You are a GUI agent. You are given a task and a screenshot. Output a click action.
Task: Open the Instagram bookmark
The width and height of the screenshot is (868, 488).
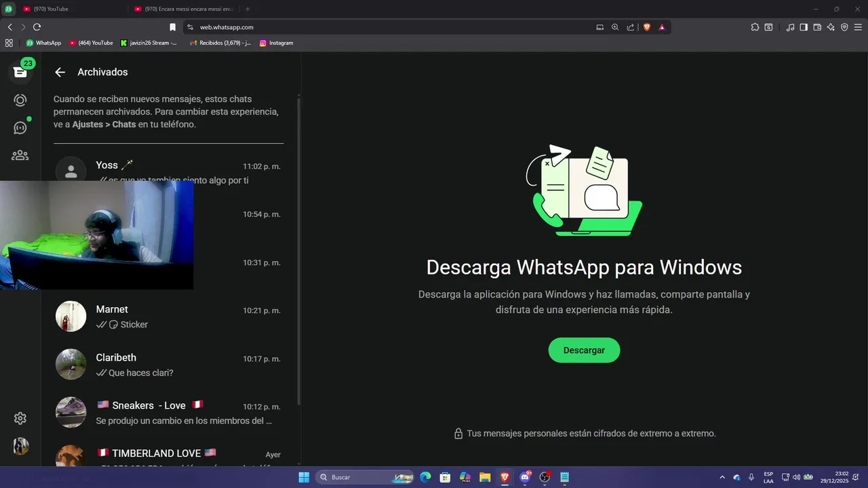[x=277, y=43]
